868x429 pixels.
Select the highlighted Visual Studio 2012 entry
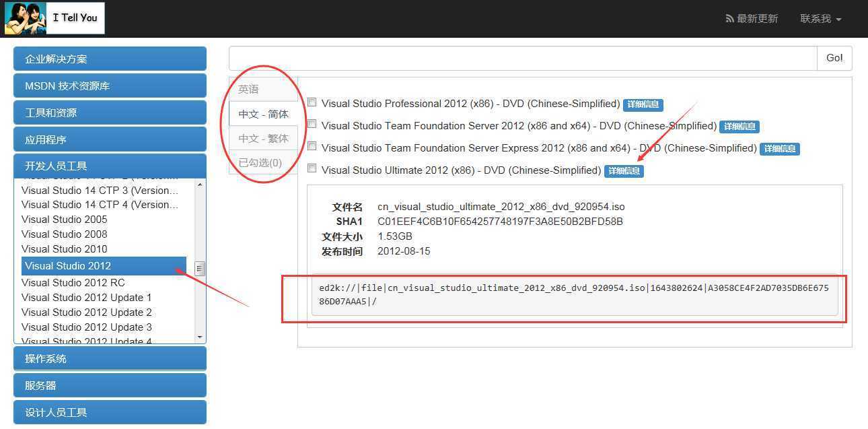click(x=104, y=266)
